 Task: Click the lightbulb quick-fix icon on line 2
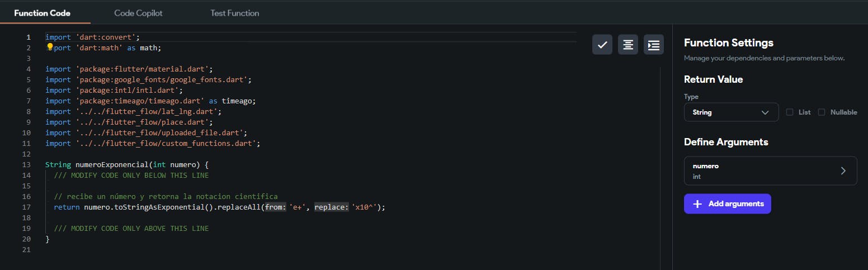tap(50, 47)
